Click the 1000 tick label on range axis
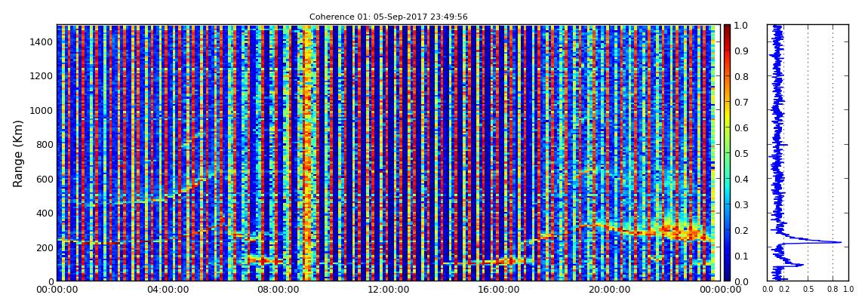The height and width of the screenshot is (307, 868). point(42,110)
